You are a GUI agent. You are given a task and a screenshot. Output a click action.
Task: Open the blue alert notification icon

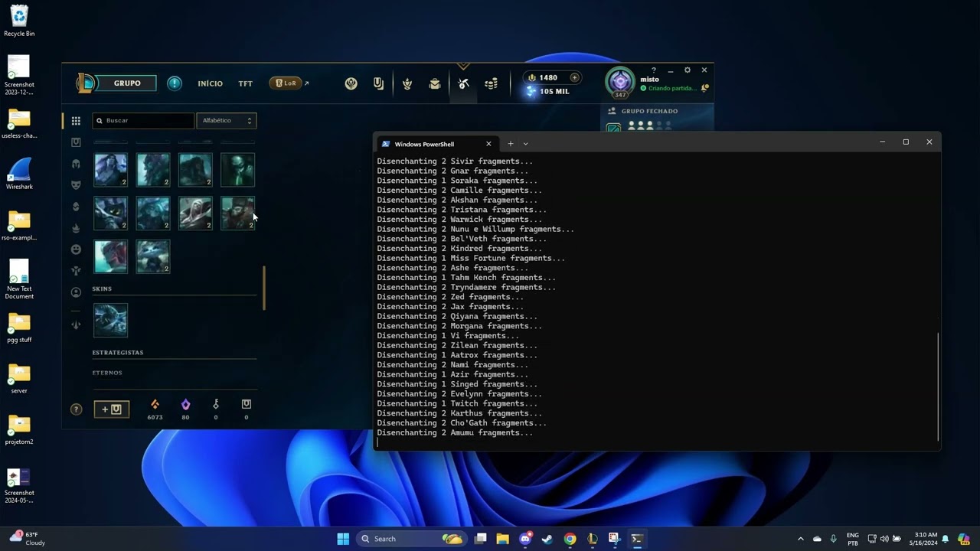[x=175, y=83]
